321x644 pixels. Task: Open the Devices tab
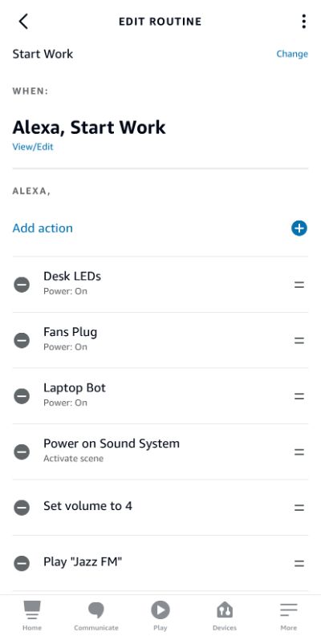click(225, 616)
